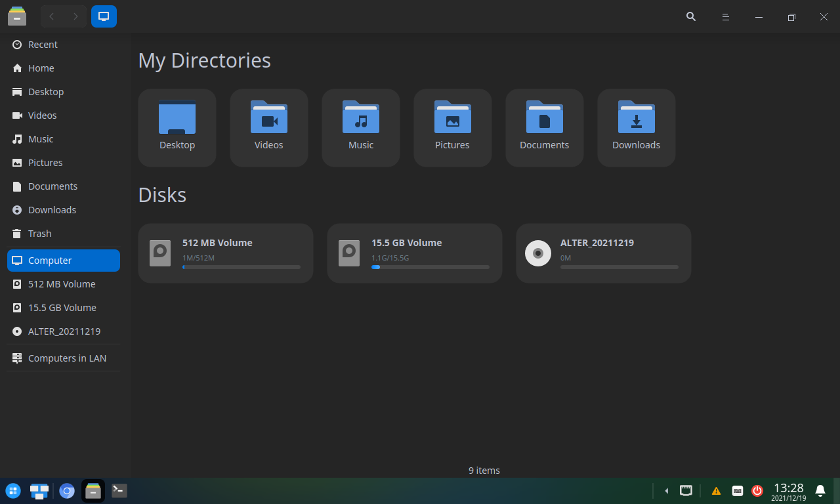Select Downloads in the sidebar
The width and height of the screenshot is (840, 504).
click(x=64, y=210)
